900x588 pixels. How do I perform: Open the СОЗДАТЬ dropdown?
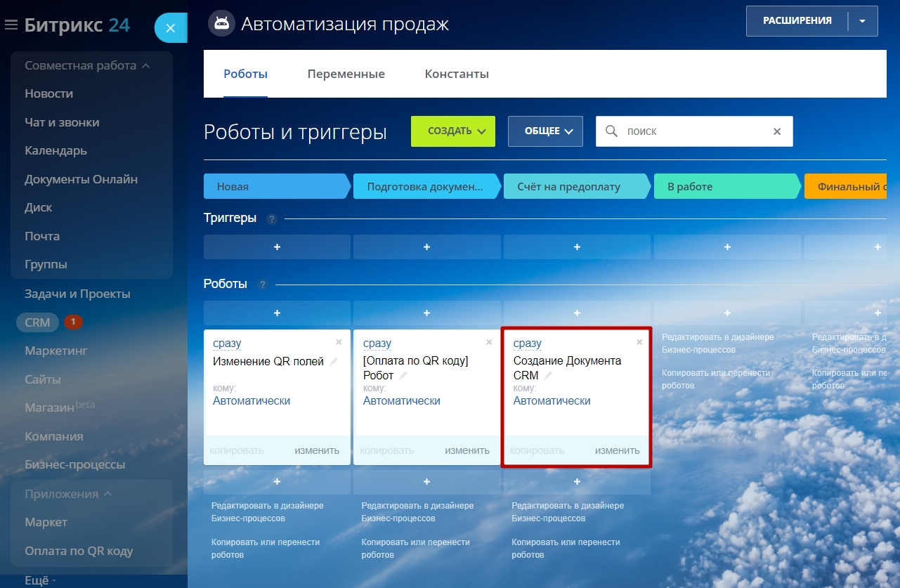[453, 131]
